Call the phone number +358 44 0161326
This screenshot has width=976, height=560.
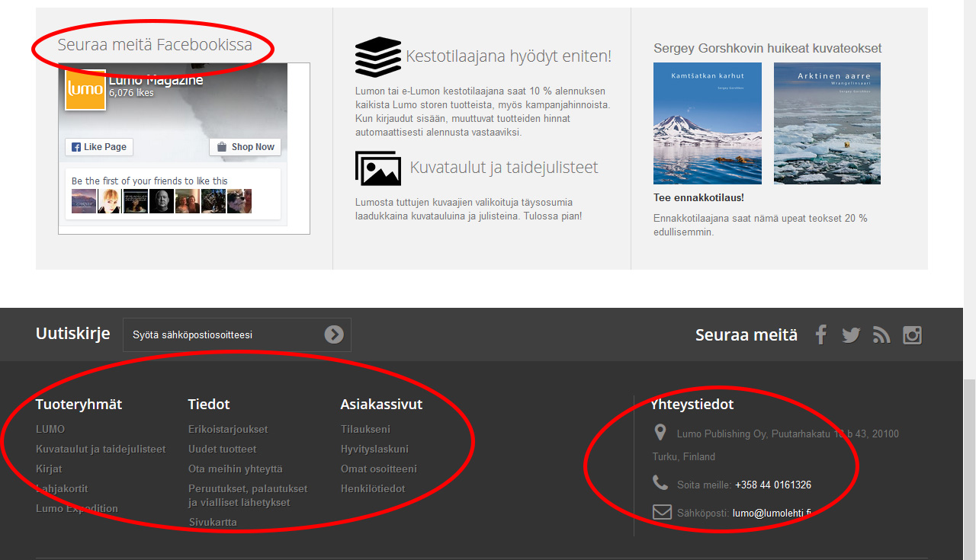[773, 485]
